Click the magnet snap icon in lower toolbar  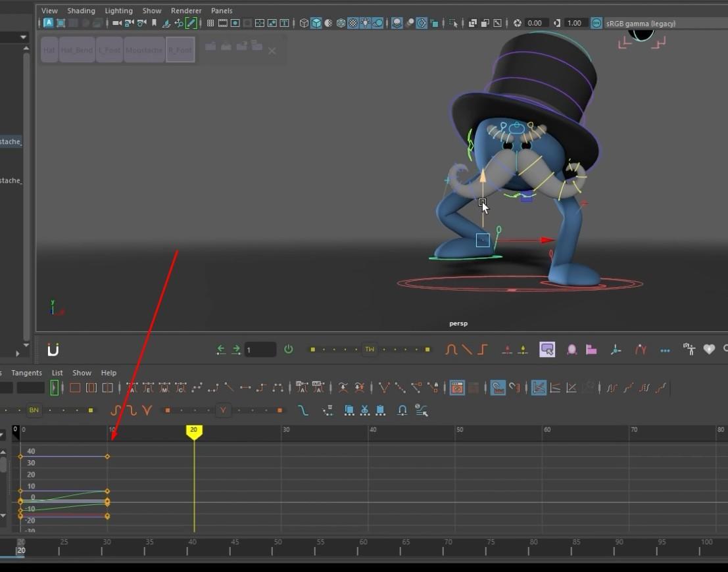(402, 410)
